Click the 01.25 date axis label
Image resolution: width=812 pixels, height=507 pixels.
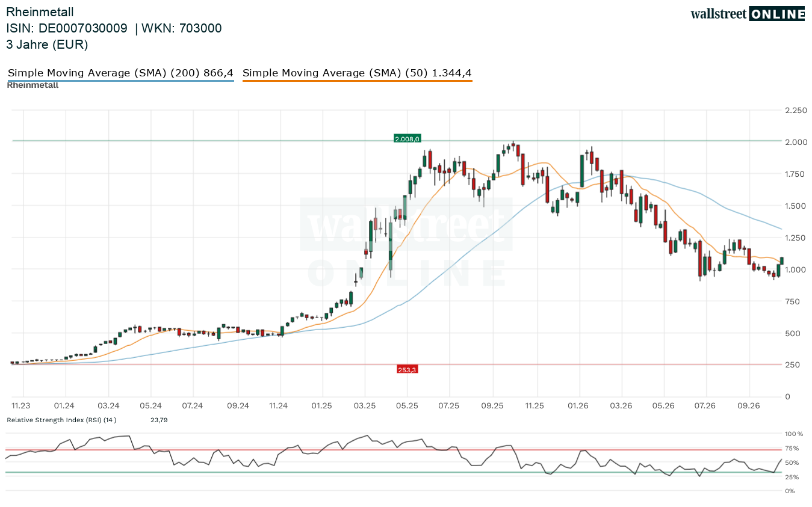[322, 406]
